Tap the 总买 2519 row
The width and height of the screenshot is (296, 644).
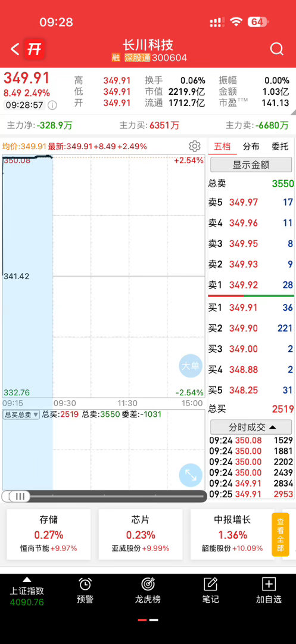coord(251,408)
